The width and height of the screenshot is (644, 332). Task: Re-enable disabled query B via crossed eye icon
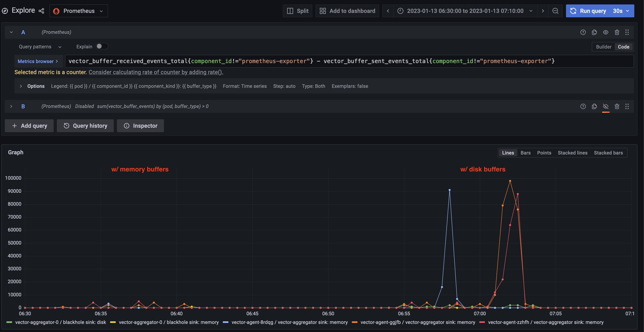tap(605, 106)
